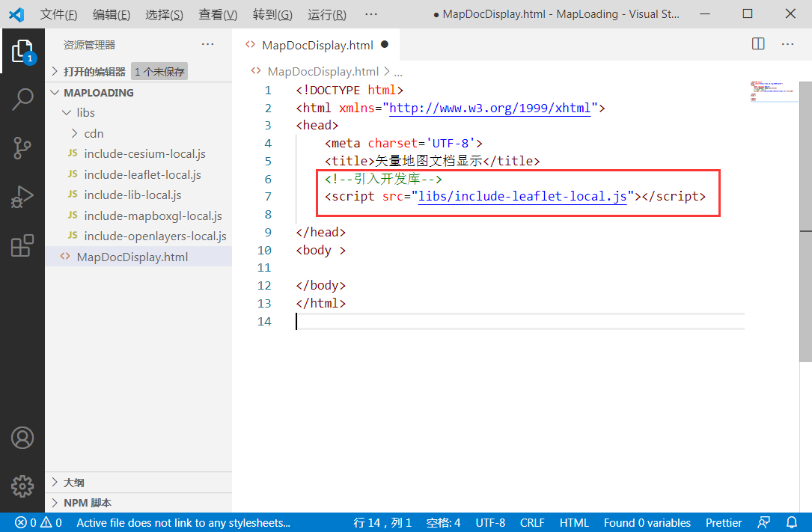Select language mode HTML
This screenshot has width=812, height=532.
click(574, 523)
